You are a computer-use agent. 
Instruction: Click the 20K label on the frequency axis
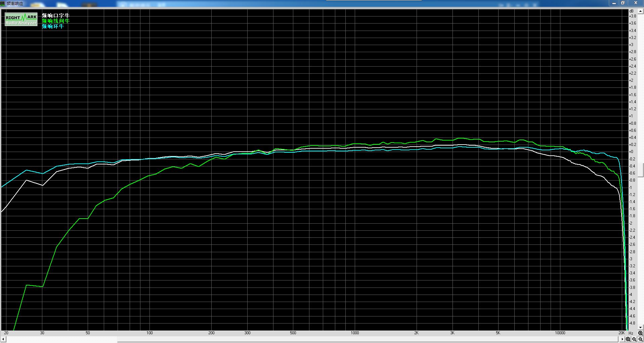(x=622, y=333)
